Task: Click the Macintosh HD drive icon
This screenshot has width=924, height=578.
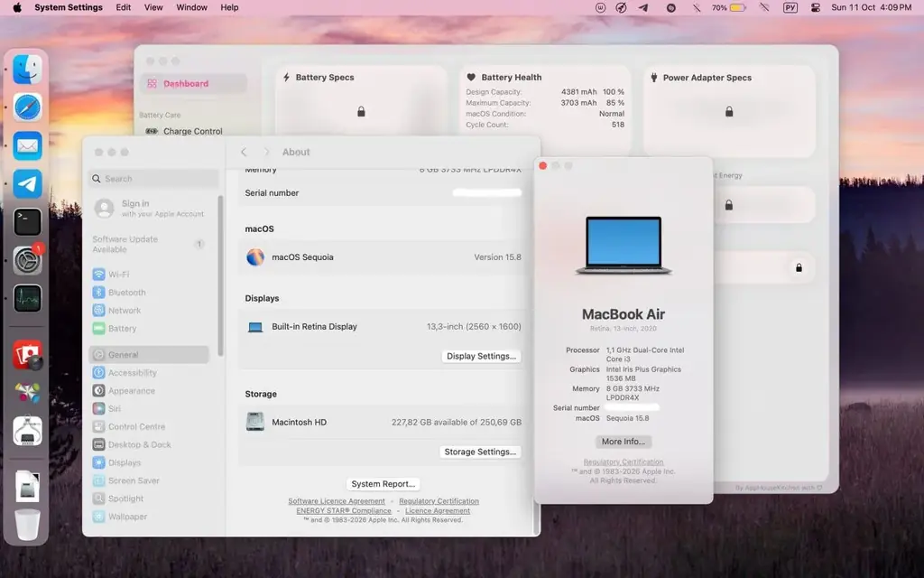Action: [x=255, y=422]
